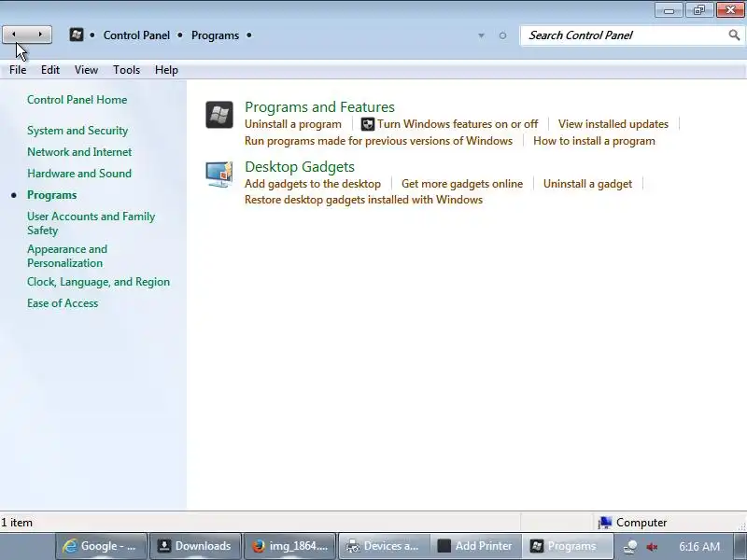Open the Edit menu
This screenshot has width=747, height=560.
click(50, 70)
